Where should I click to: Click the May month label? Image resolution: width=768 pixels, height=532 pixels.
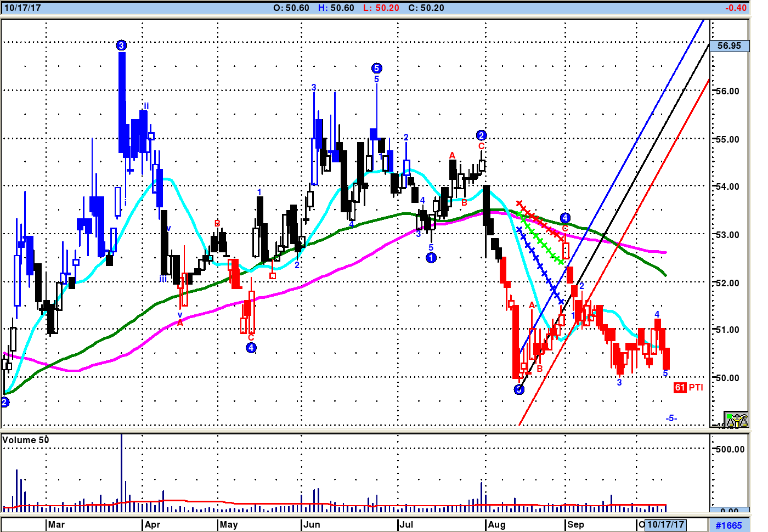tap(228, 524)
